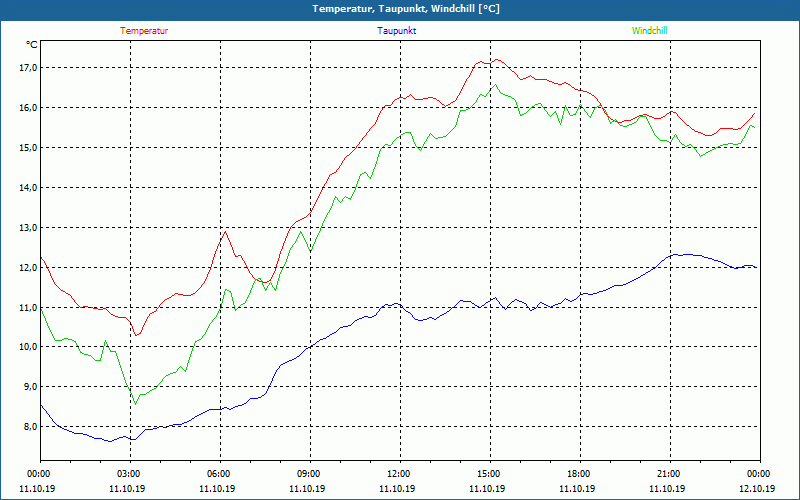
Task: Click the 10,0 y-axis value
Action: point(28,347)
